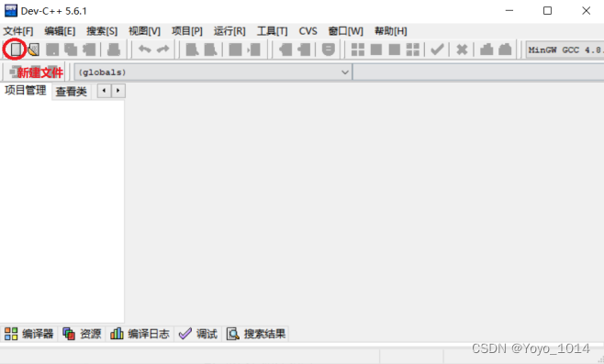Click the empty combo box beside (globals)
The width and height of the screenshot is (604, 364).
pyautogui.click(x=478, y=72)
